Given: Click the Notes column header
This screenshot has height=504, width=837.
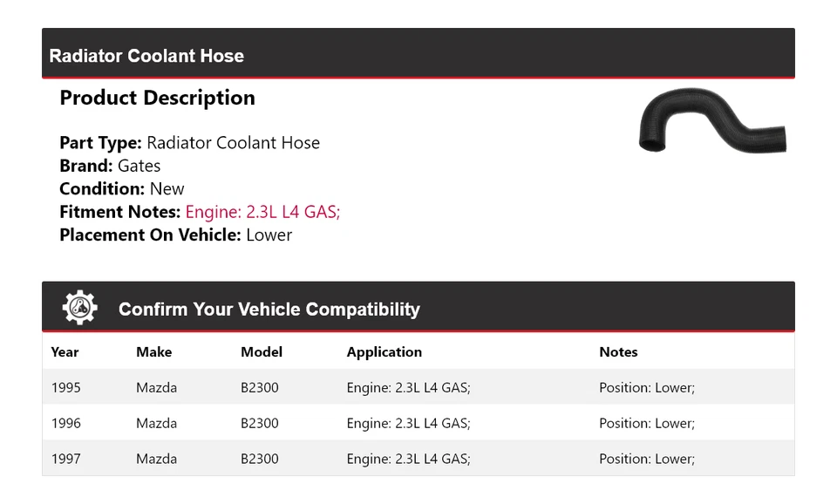Looking at the screenshot, I should pos(618,352).
